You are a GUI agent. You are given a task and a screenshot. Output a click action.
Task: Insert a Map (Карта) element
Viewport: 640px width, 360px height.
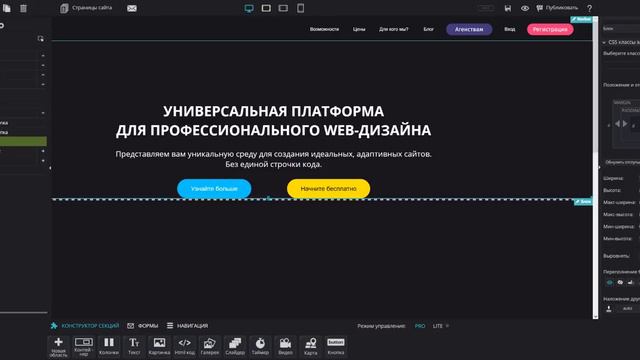pyautogui.click(x=311, y=346)
